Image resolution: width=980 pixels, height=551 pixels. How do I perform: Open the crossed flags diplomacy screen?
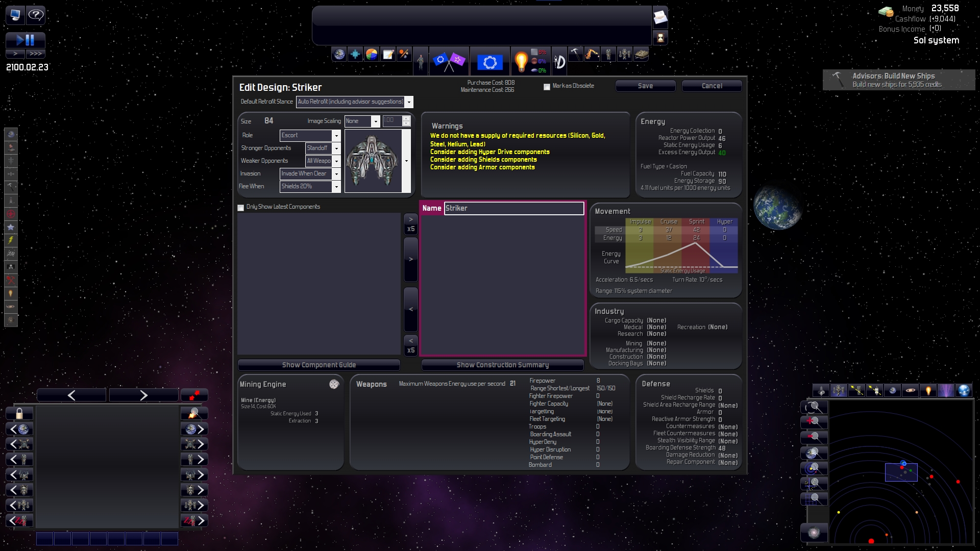click(x=449, y=61)
